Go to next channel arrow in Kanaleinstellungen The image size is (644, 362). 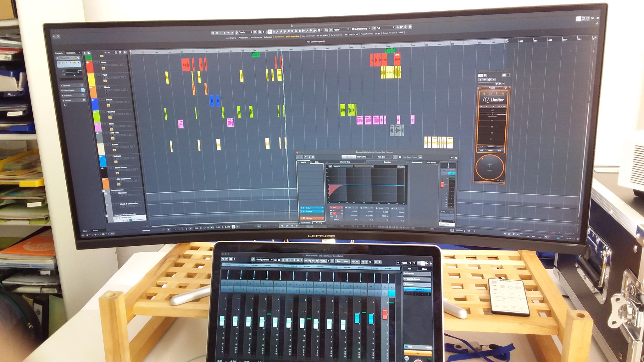[309, 157]
